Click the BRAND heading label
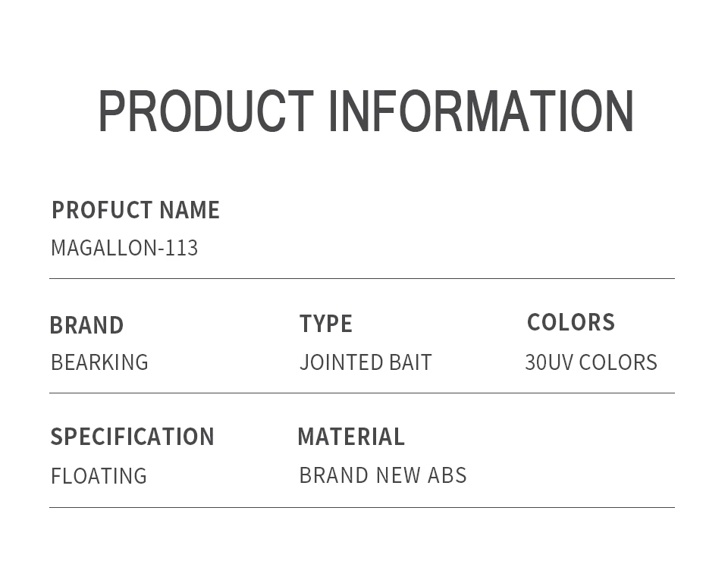Screen dimensions: 728x564 point(86,325)
